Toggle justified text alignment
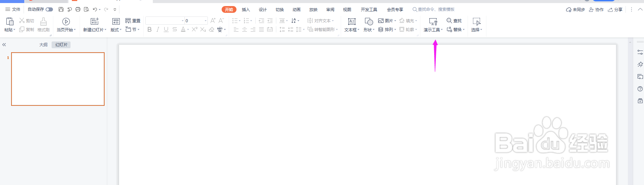The image size is (644, 185). pyautogui.click(x=261, y=30)
